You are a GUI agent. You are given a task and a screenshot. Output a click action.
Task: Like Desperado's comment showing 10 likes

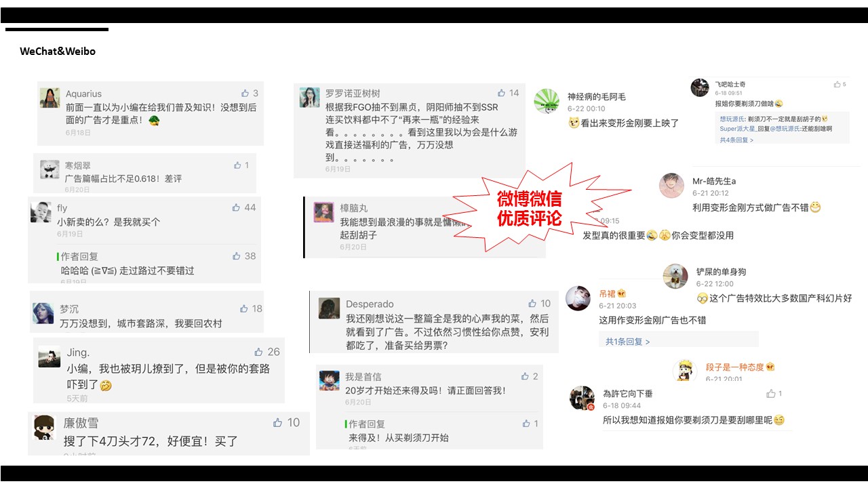coord(532,304)
